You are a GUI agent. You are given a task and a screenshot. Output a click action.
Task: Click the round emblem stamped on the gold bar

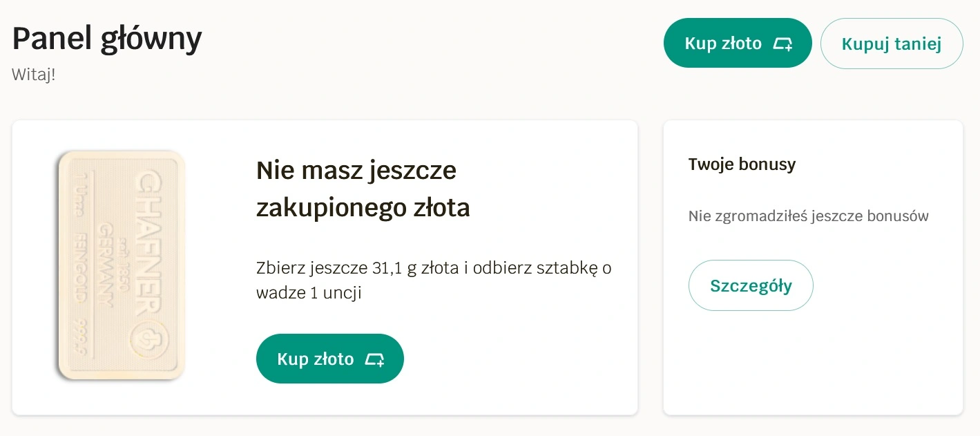click(x=146, y=340)
